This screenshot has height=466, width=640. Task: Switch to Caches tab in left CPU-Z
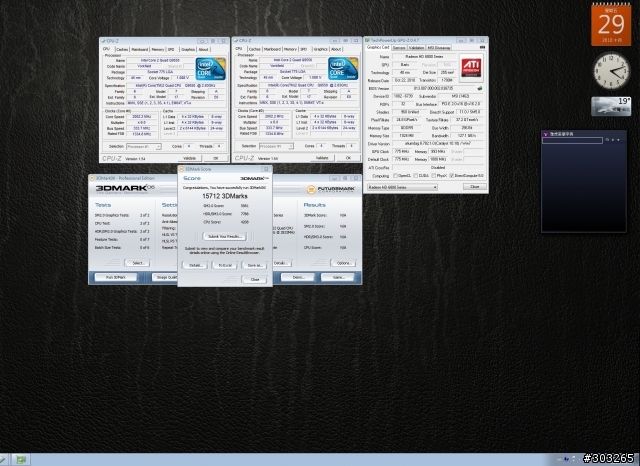point(122,49)
